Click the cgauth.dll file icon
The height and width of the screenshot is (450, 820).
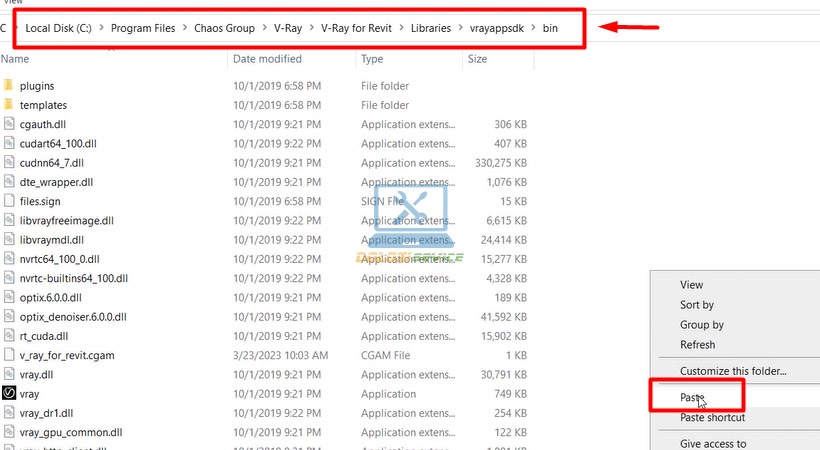(x=9, y=124)
